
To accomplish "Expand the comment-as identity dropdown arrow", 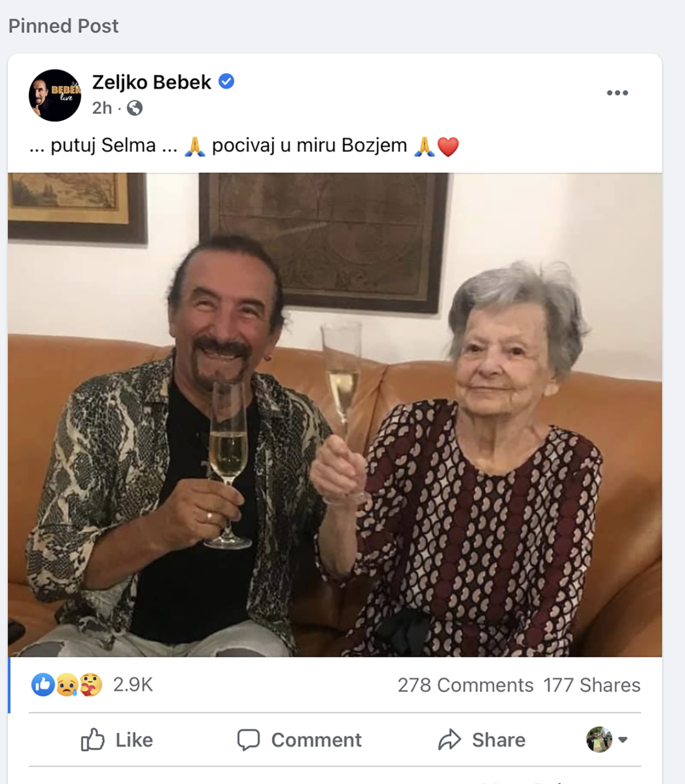I will [x=622, y=740].
